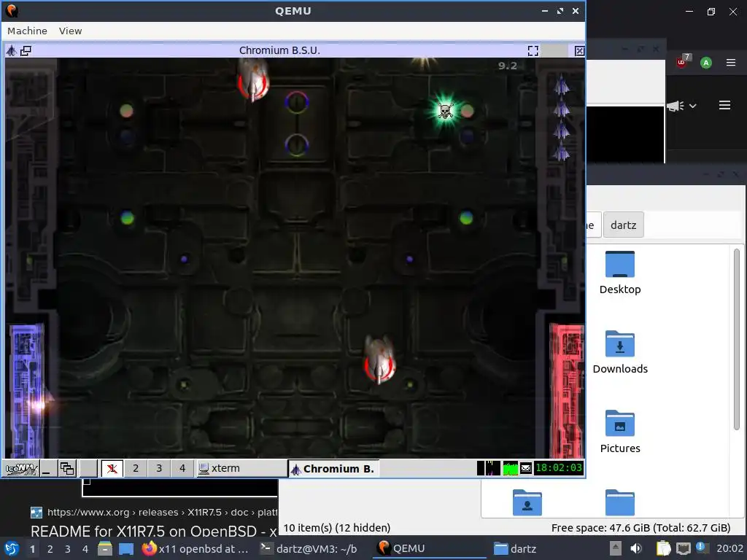Screen dimensions: 747x560
Task: Open the Firefox hamburger menu
Action: coord(731,63)
